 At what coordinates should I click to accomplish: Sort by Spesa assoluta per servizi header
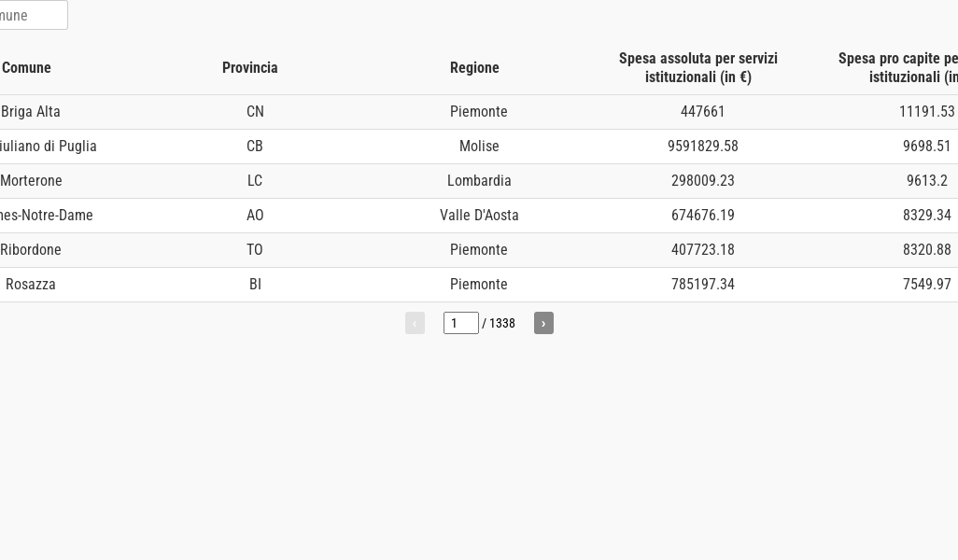(698, 67)
